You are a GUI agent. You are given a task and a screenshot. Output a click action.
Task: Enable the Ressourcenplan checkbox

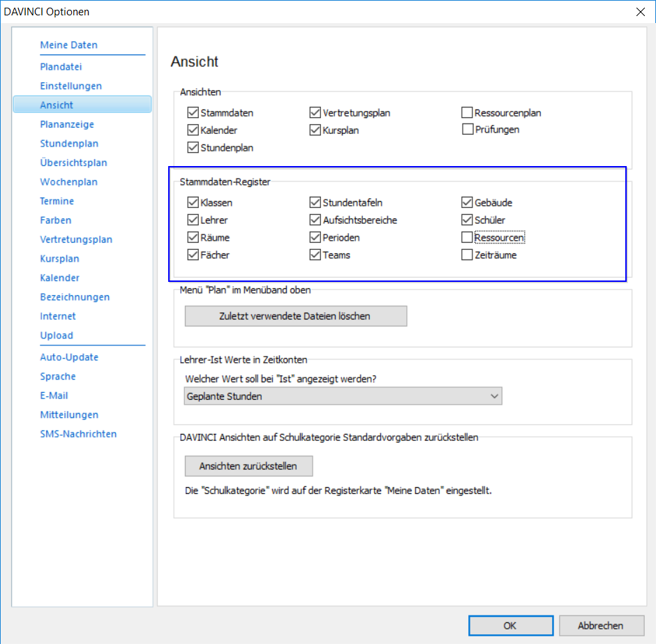(467, 112)
